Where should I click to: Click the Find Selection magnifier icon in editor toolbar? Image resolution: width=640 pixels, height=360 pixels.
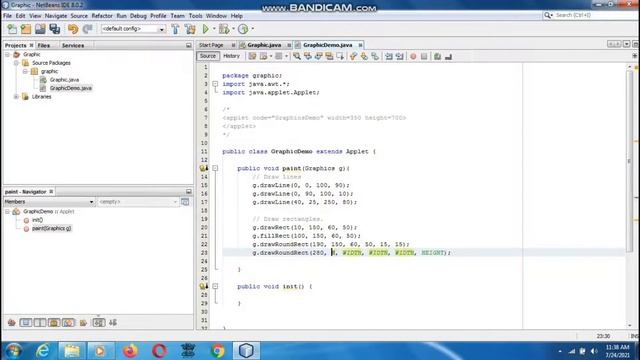[x=297, y=56]
